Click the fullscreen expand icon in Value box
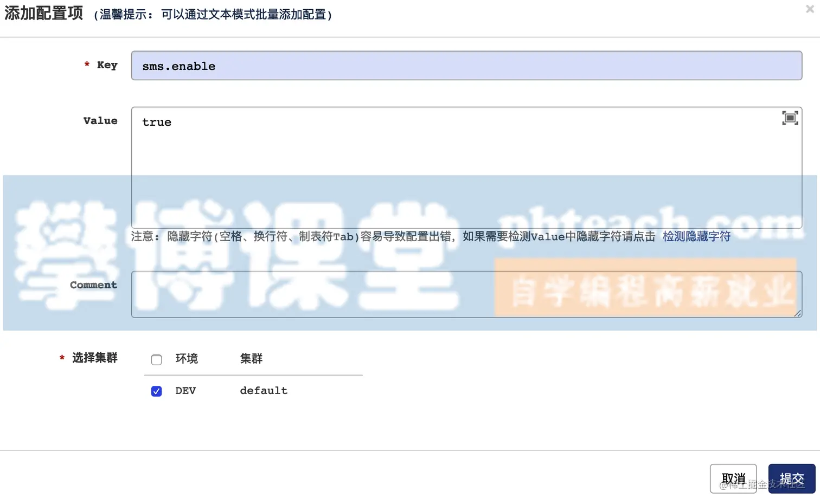The height and width of the screenshot is (504, 820). (x=790, y=118)
